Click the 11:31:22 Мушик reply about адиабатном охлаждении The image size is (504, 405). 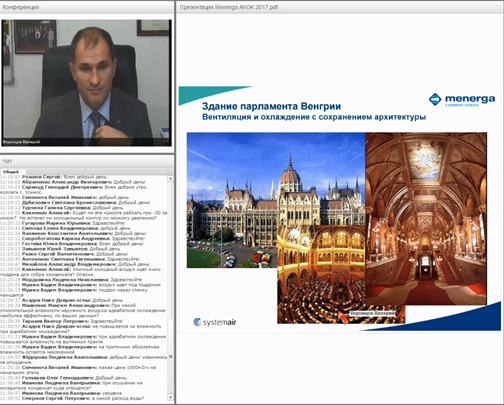[x=83, y=339]
